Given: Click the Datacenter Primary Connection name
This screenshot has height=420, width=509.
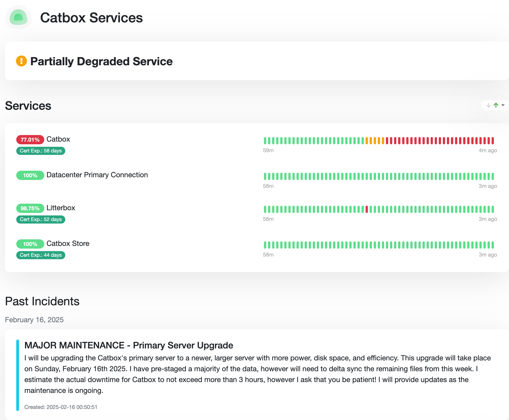Looking at the screenshot, I should click(x=97, y=175).
